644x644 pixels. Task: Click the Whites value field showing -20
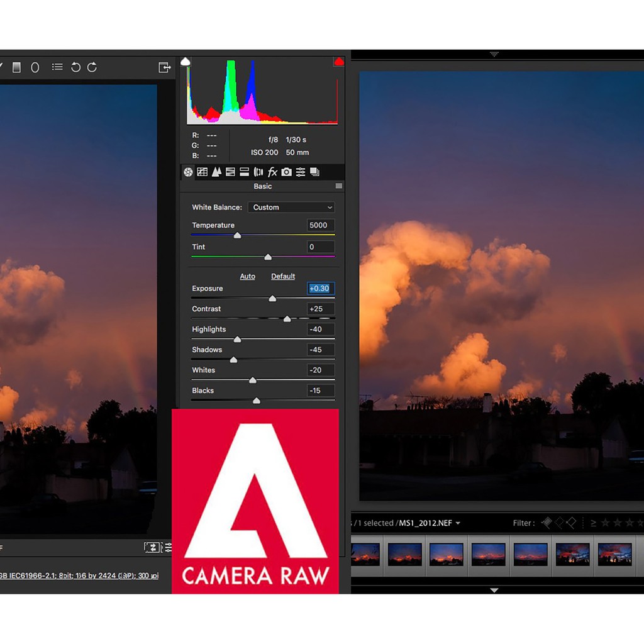pos(320,370)
